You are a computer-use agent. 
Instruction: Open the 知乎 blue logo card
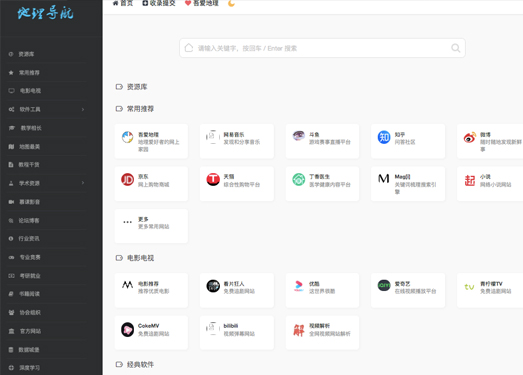pos(408,141)
